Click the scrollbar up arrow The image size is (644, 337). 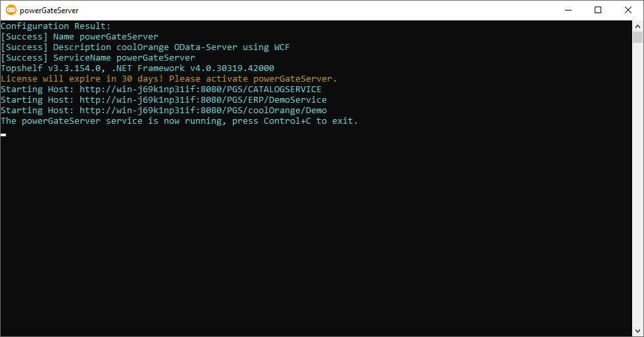click(637, 26)
